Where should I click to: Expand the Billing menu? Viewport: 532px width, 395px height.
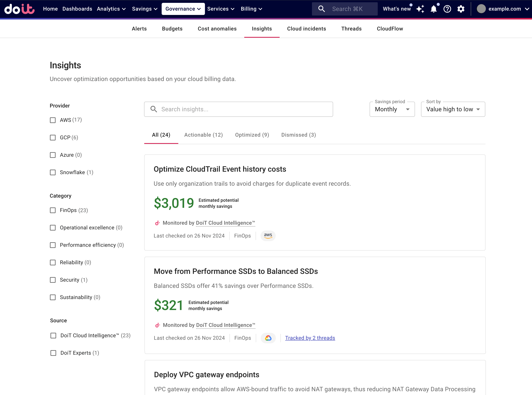coord(251,9)
